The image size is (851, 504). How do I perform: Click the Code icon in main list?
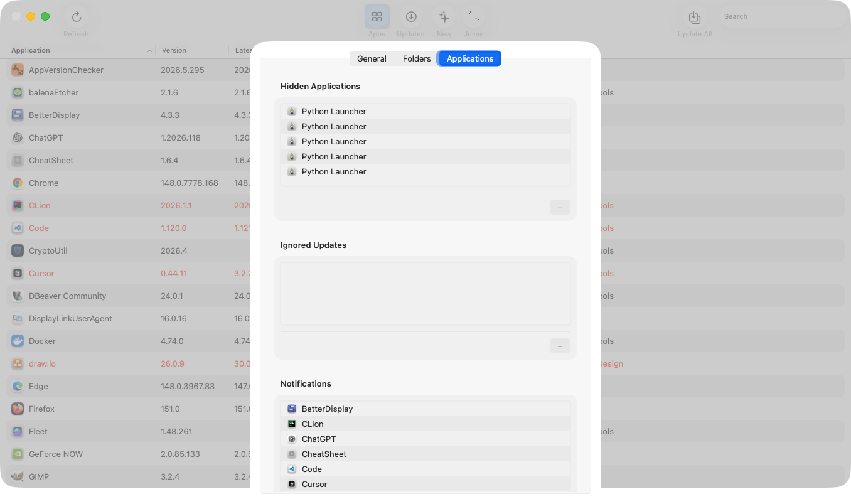tap(18, 228)
